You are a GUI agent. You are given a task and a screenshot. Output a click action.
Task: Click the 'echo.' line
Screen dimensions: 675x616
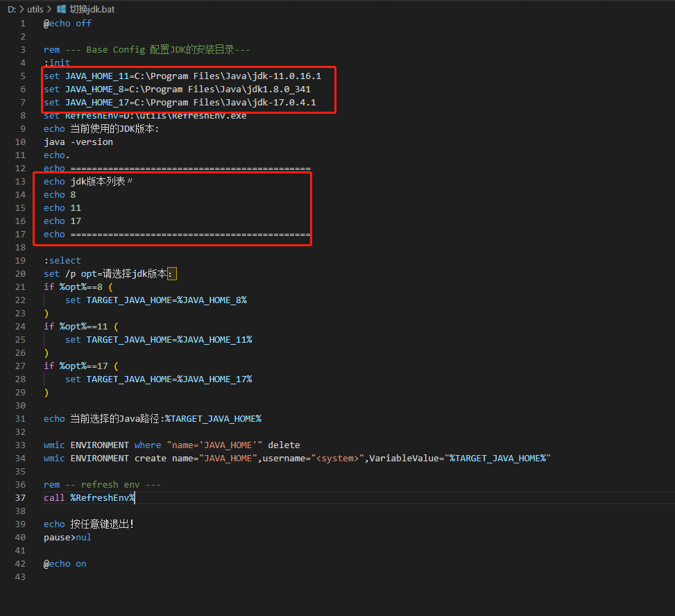pyautogui.click(x=56, y=155)
